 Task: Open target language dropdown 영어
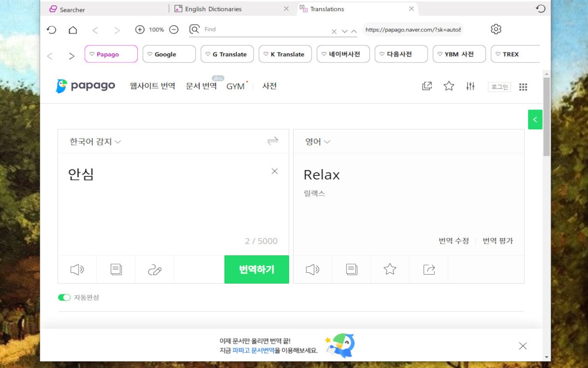coord(318,142)
